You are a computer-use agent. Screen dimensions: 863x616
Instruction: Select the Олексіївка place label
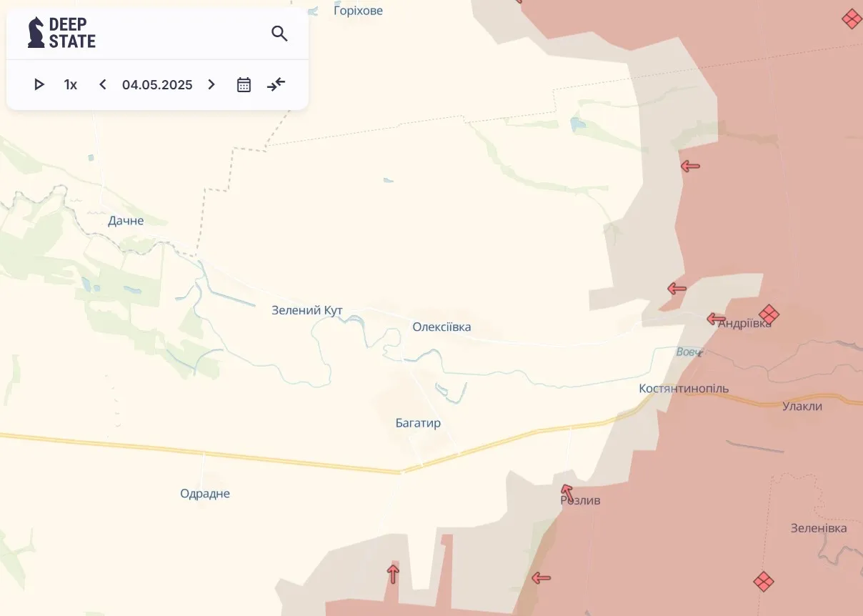point(442,327)
